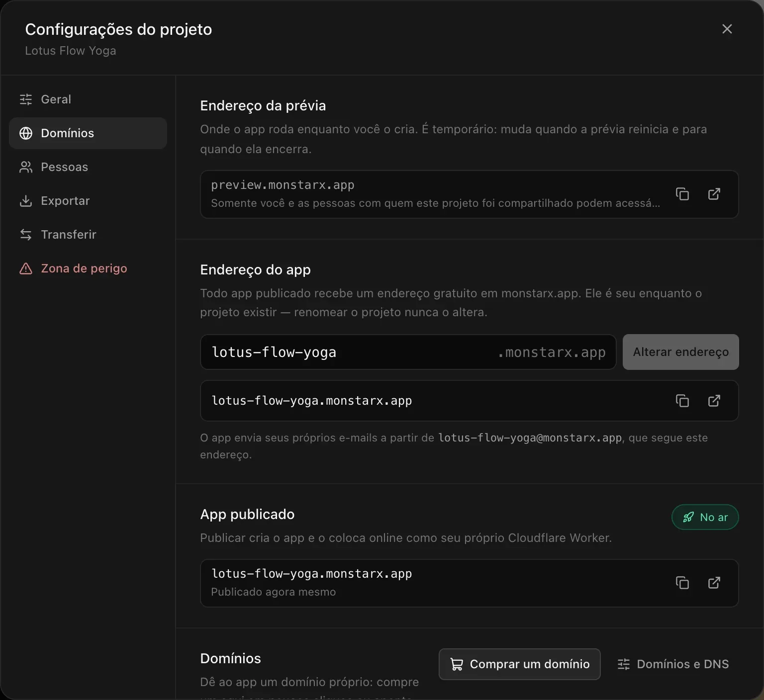Go to the Pessoas section

88,167
